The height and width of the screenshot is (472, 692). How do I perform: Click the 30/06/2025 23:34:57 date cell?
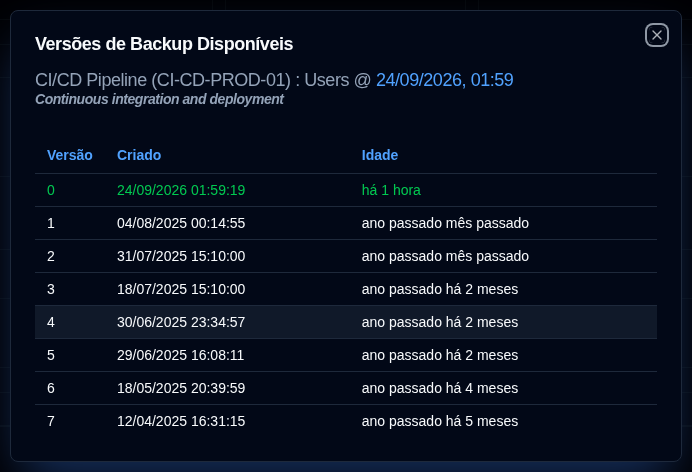(x=181, y=322)
